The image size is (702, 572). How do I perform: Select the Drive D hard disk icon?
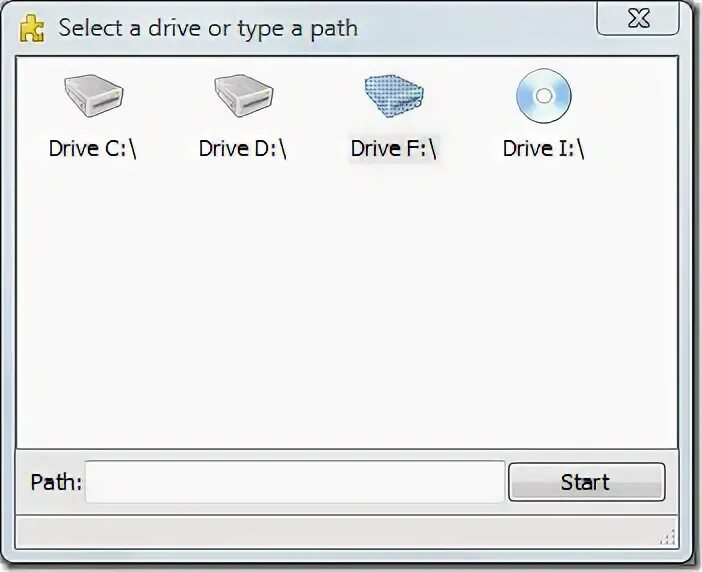244,96
